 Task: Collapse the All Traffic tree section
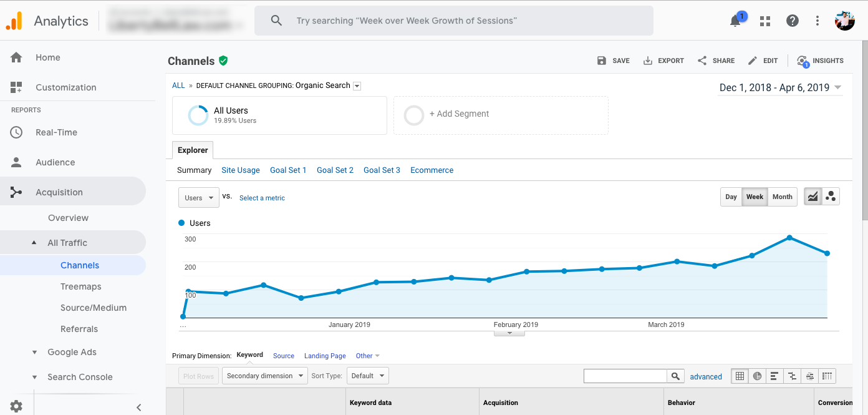34,242
